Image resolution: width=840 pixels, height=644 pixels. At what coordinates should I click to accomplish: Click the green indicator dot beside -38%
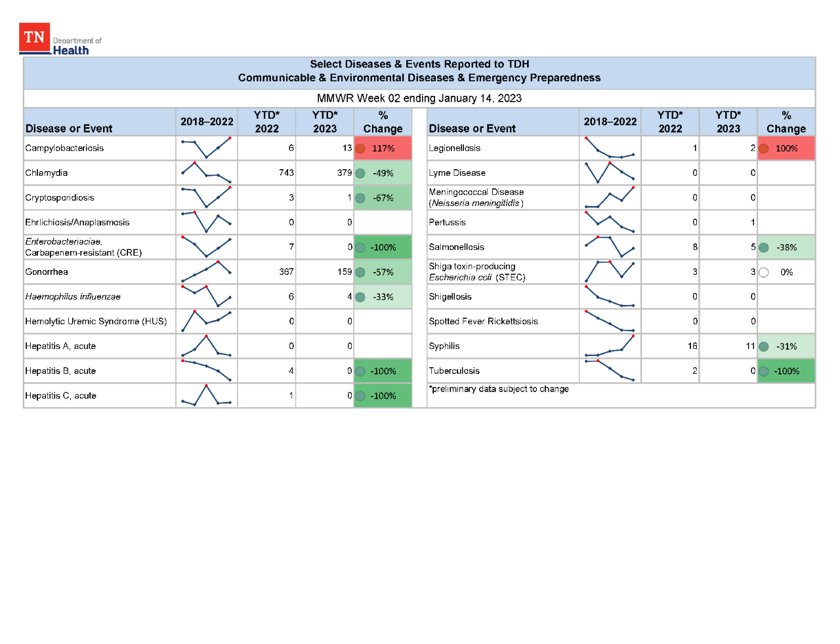[764, 247]
